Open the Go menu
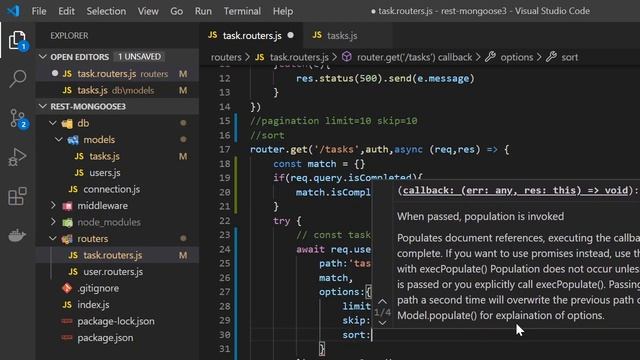The width and height of the screenshot is (640, 360). (176, 11)
